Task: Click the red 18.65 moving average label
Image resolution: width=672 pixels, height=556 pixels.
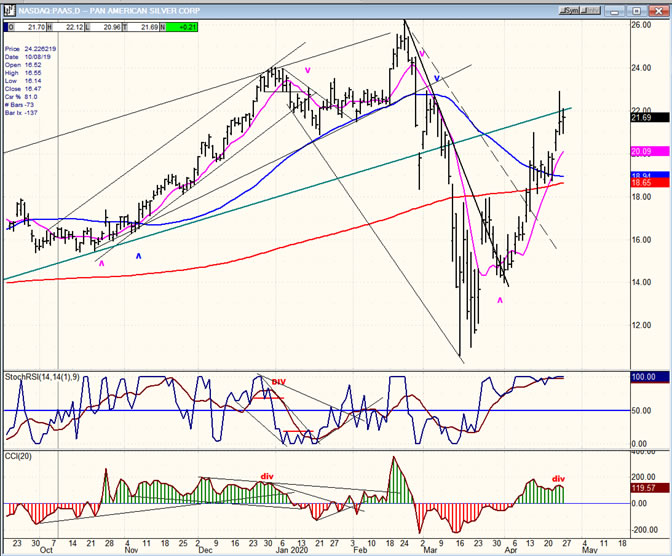Action: tap(650, 183)
